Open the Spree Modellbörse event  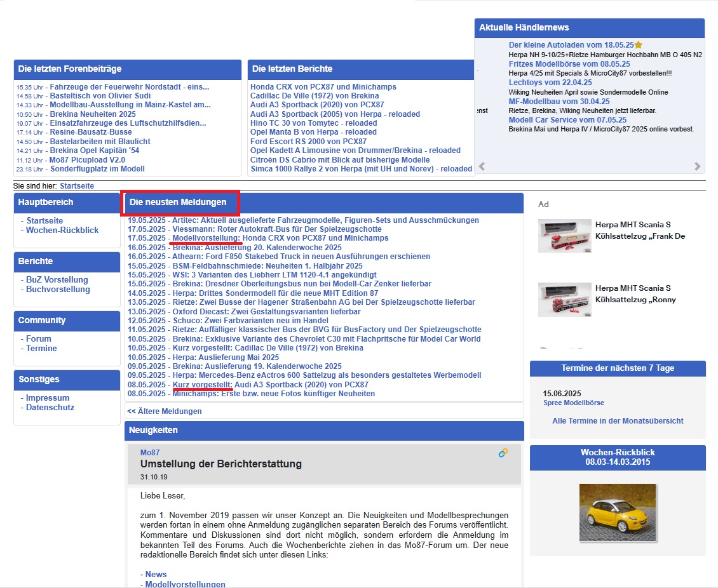coord(573,403)
